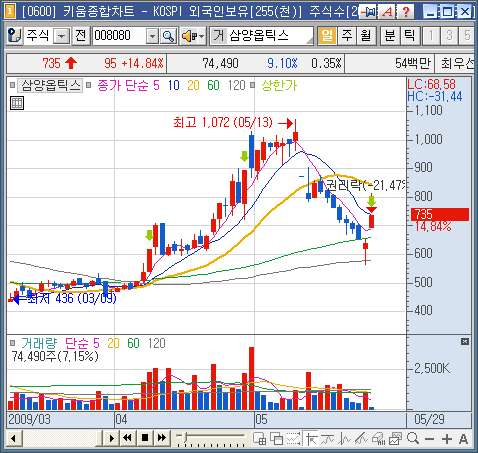The width and height of the screenshot is (478, 453).
Task: Select minute chart 분 button
Action: 390,35
